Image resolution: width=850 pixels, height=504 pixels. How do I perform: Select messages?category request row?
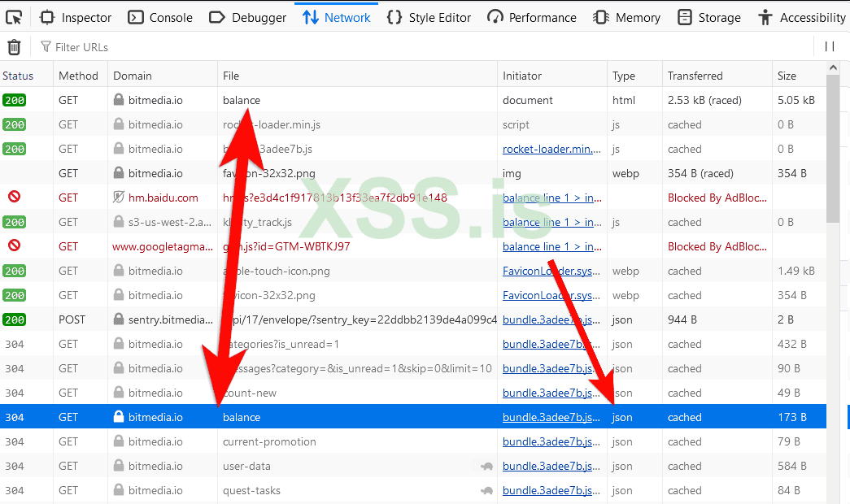413,368
